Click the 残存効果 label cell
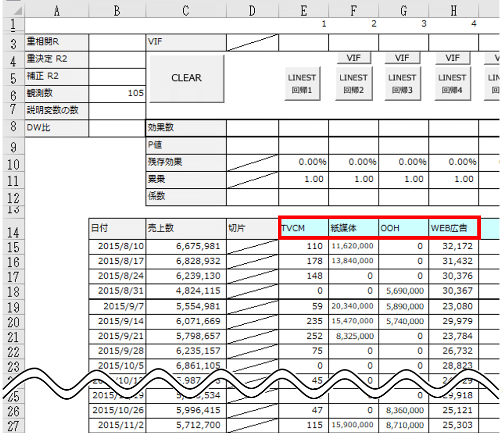Image resolution: width=504 pixels, height=433 pixels. point(186,163)
